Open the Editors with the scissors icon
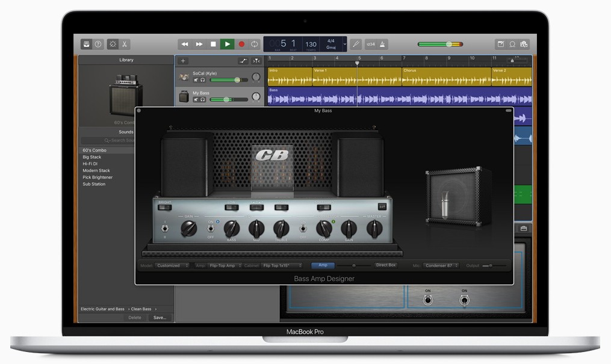The height and width of the screenshot is (364, 611). [x=124, y=44]
